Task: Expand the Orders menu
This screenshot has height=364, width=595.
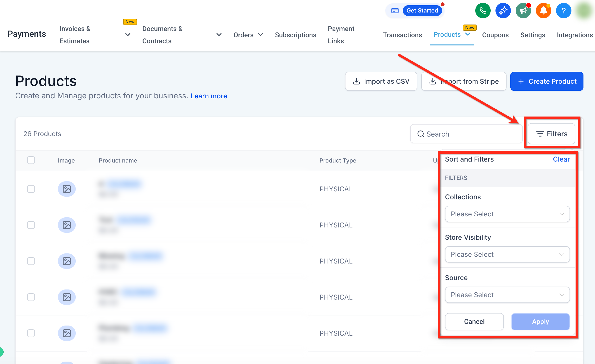Action: (x=248, y=35)
